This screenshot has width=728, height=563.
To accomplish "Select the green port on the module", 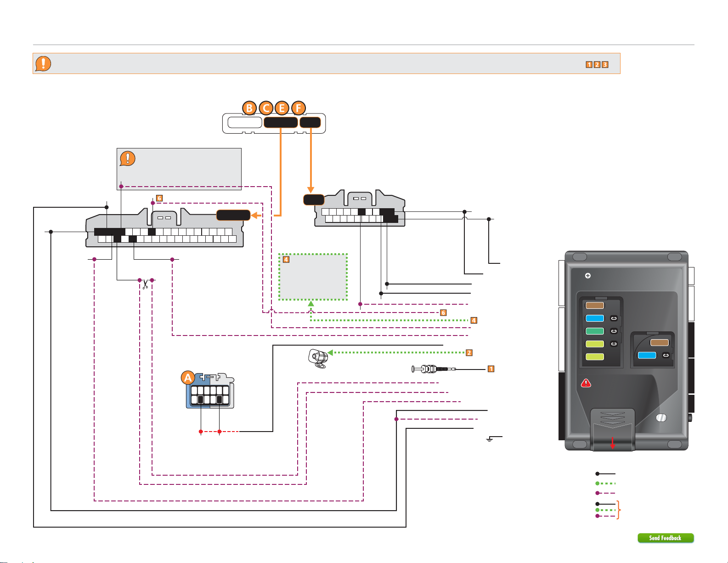I will point(595,331).
